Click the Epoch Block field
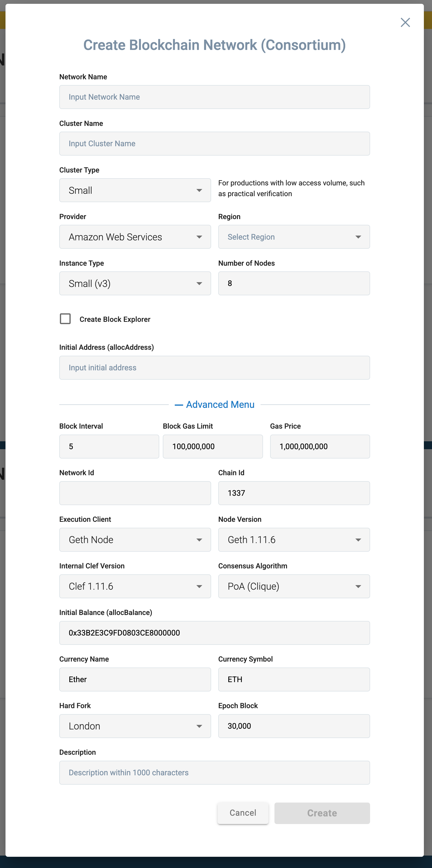This screenshot has width=432, height=868. pyautogui.click(x=294, y=726)
